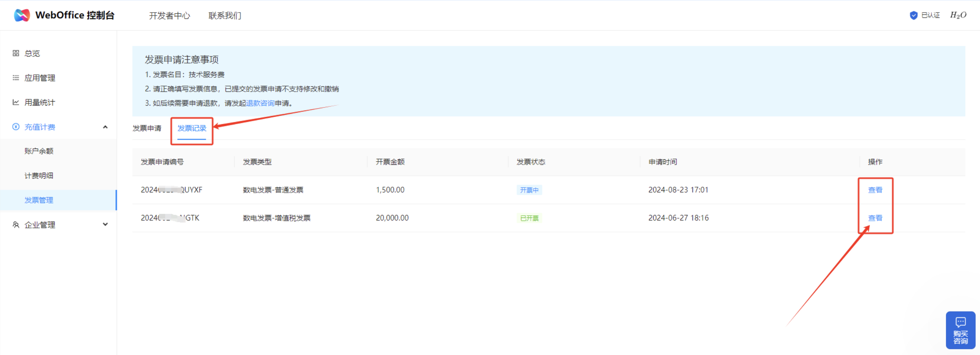The image size is (980, 355).
Task: Click the 开票中 status badge
Action: coord(529,190)
